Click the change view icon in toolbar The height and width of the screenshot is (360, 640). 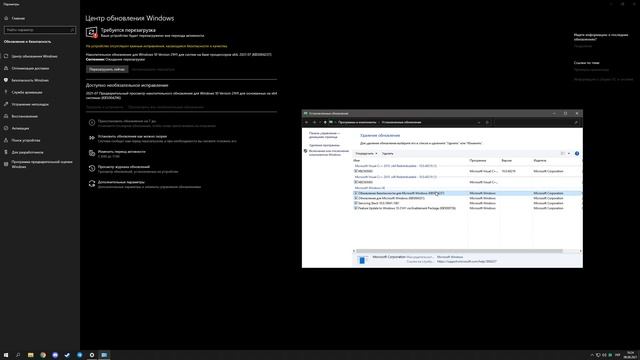pyautogui.click(x=563, y=153)
